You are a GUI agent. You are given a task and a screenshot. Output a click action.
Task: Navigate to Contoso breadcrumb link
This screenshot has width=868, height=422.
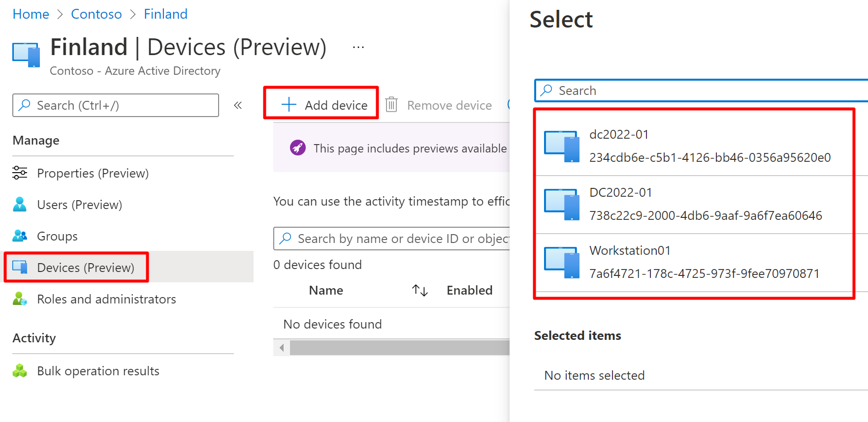[96, 14]
